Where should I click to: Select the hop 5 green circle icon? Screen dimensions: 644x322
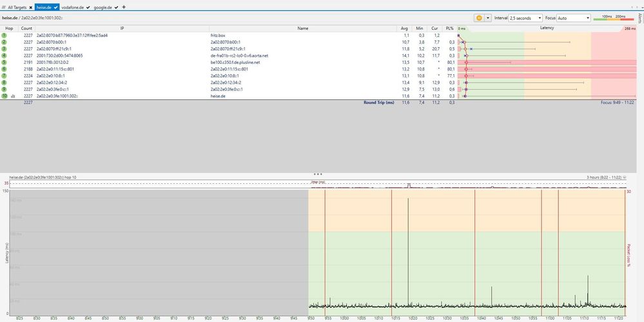(x=4, y=63)
